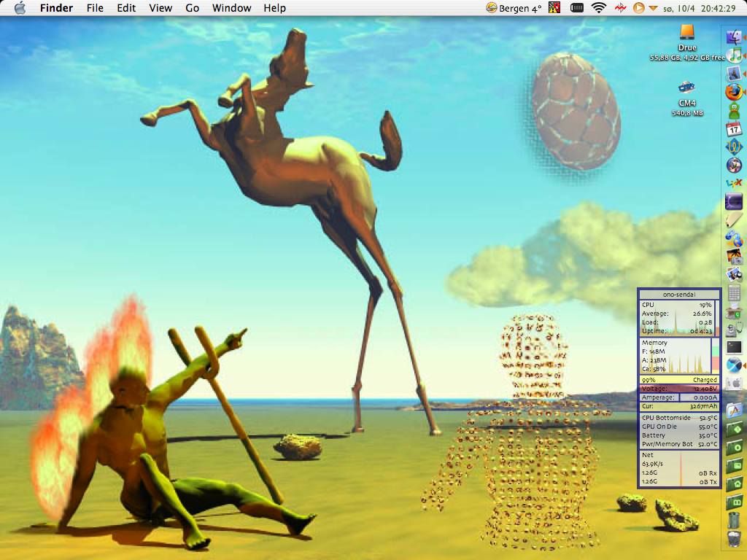Open the View menu
747x560 pixels.
point(160,8)
